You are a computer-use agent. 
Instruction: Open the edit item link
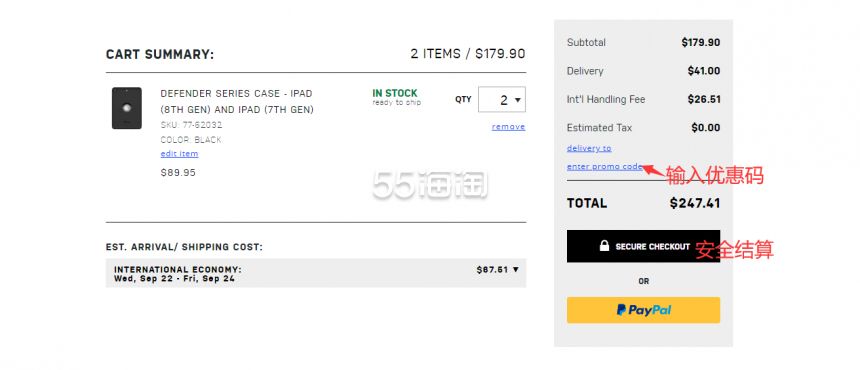pos(179,154)
